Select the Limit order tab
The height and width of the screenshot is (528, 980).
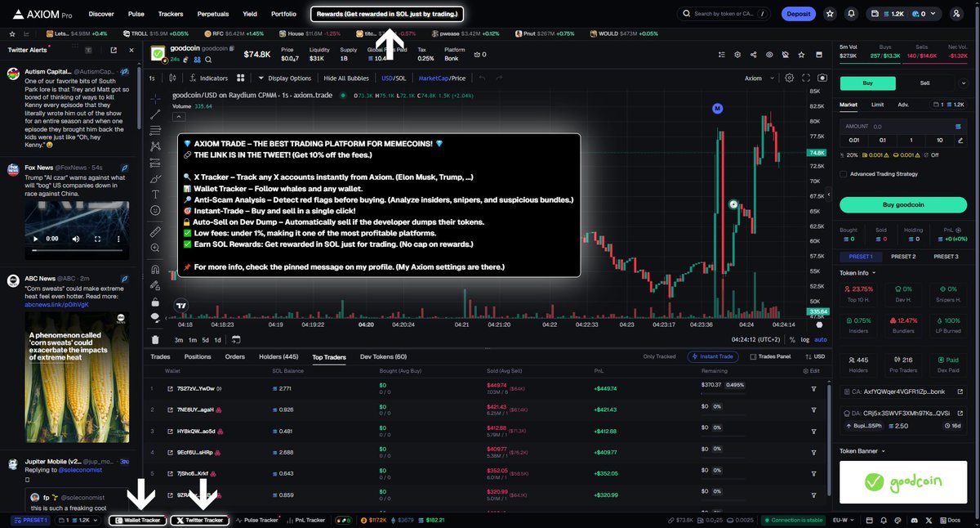pyautogui.click(x=877, y=105)
